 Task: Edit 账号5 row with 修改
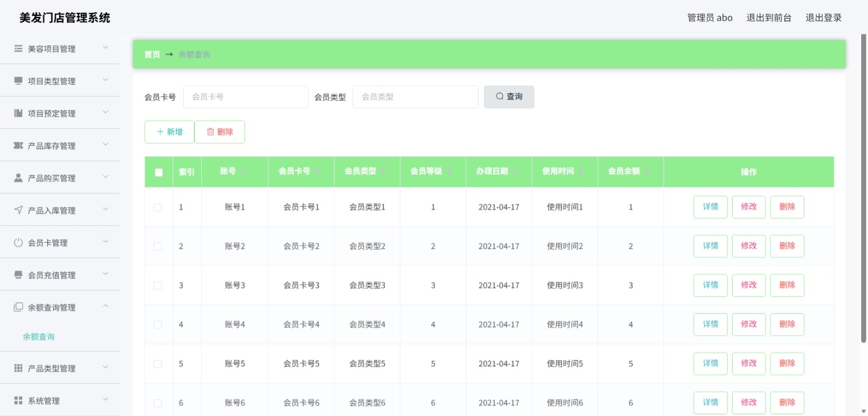749,364
